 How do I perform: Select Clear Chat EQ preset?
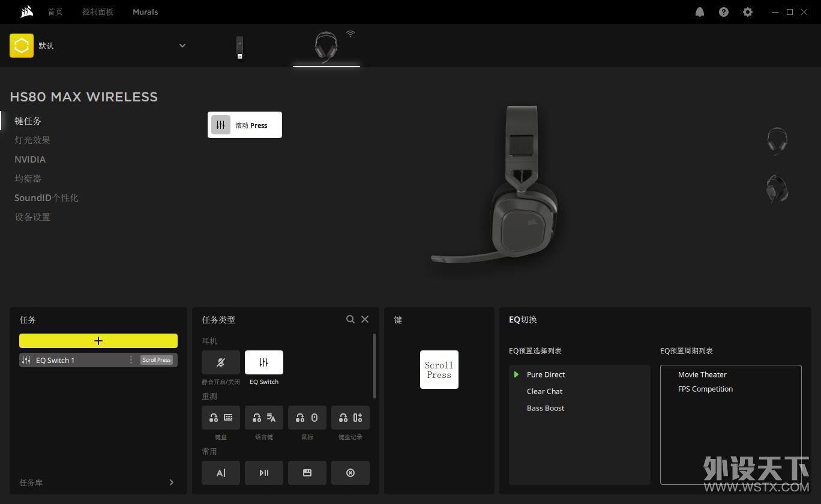point(544,391)
